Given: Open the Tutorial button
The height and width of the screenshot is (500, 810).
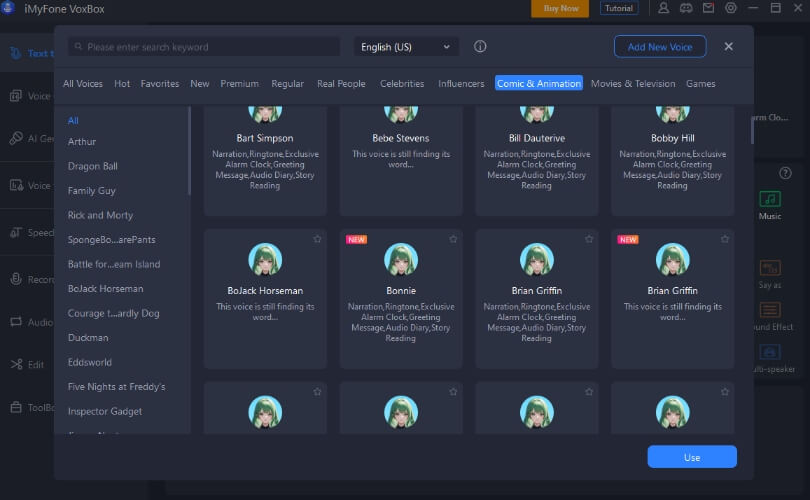Looking at the screenshot, I should [618, 8].
